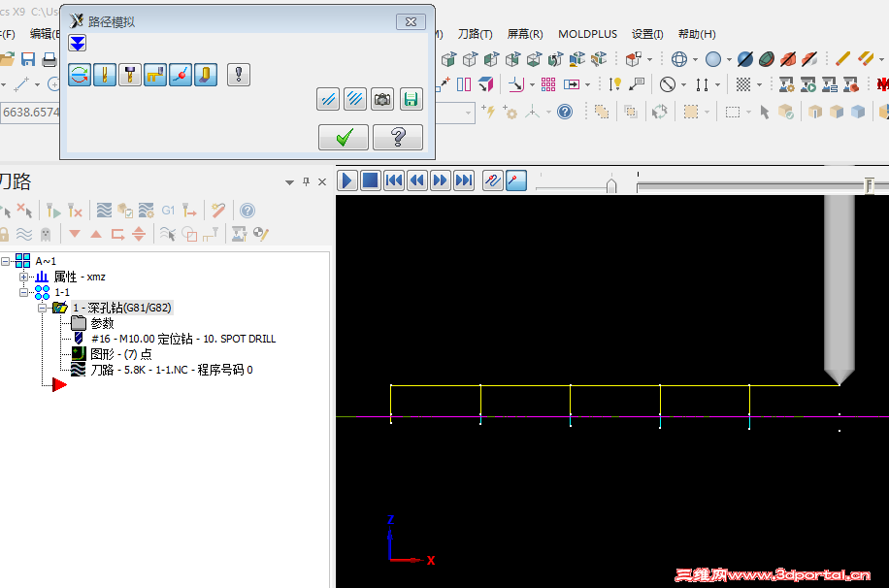Open the 设置(I) menu
Viewport: 889px width, 588px height.
[647, 34]
